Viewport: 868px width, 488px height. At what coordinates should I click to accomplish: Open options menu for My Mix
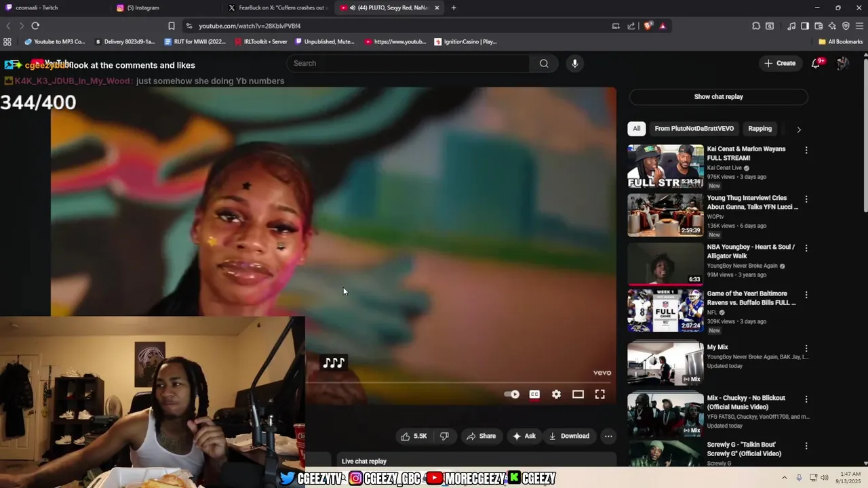[x=806, y=348]
